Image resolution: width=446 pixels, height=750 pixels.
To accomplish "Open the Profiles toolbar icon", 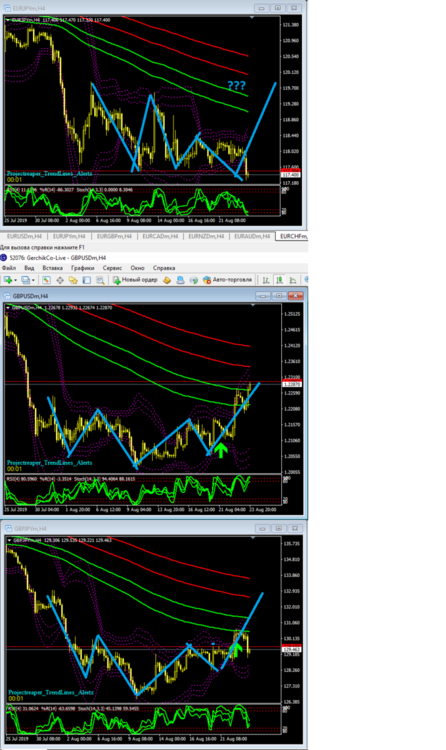I will tap(26, 280).
